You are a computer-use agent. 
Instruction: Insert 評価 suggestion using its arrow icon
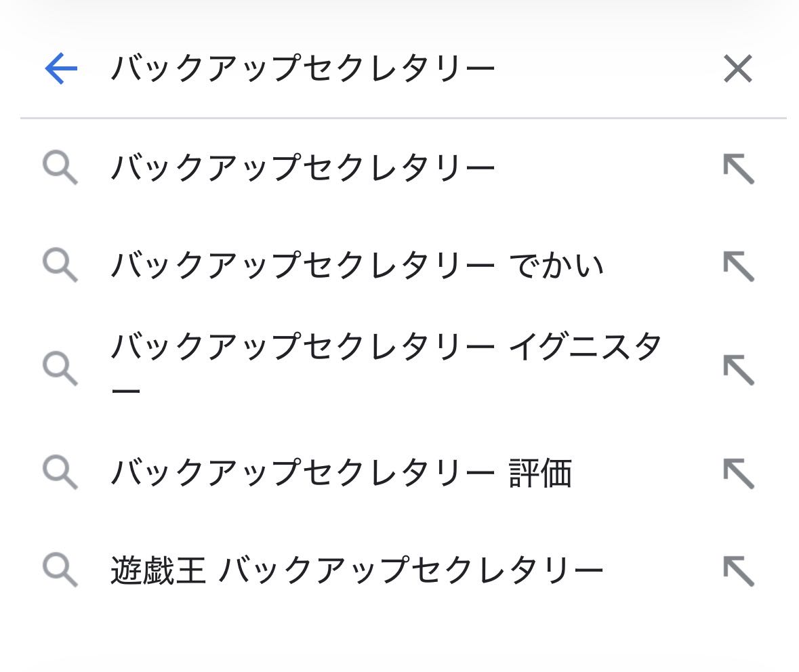738,473
